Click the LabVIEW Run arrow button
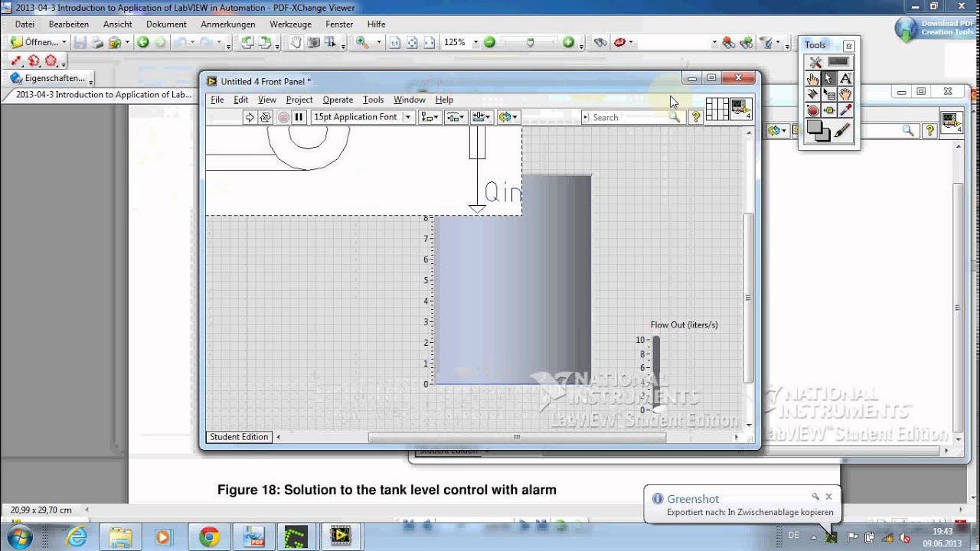 (x=250, y=117)
